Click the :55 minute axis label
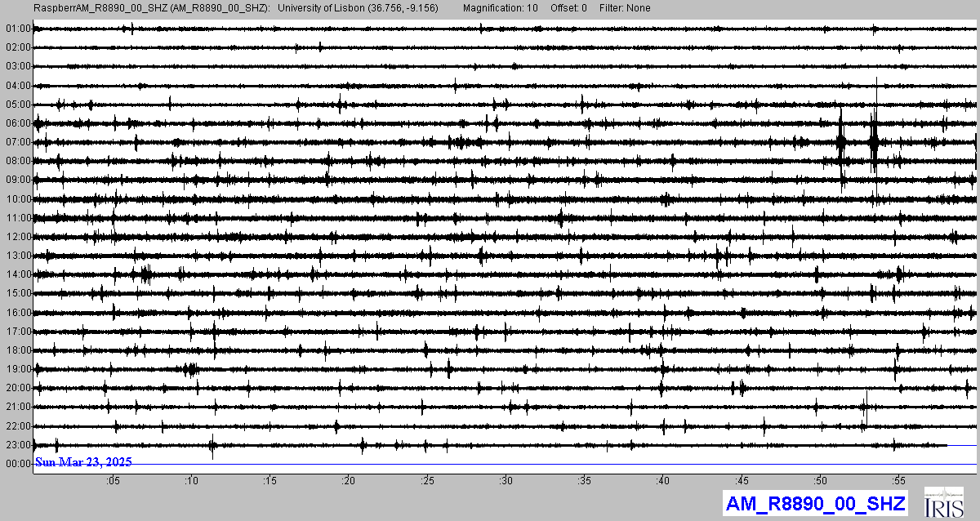980x521 pixels. (898, 481)
